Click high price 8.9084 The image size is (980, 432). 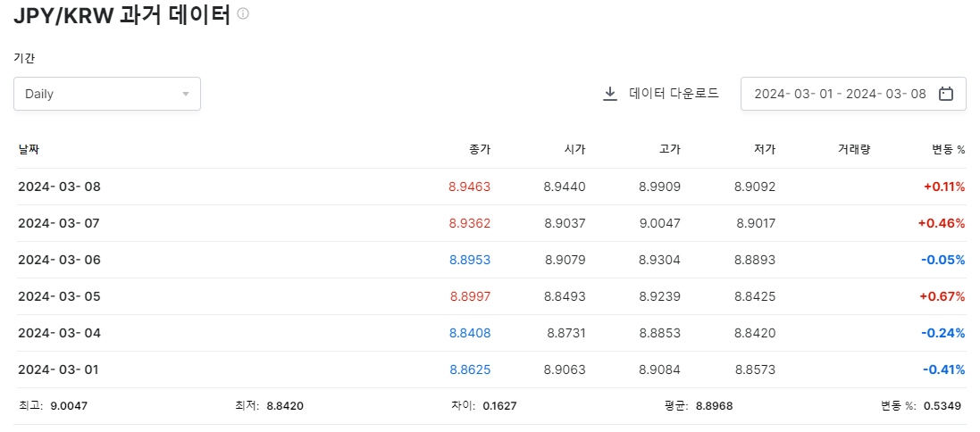point(660,370)
